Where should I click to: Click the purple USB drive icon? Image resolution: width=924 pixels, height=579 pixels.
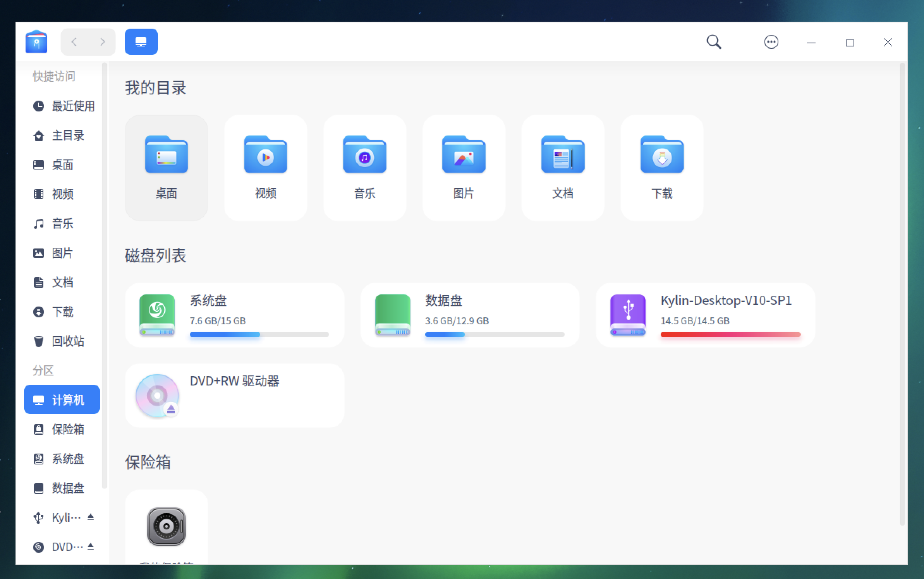(x=628, y=315)
